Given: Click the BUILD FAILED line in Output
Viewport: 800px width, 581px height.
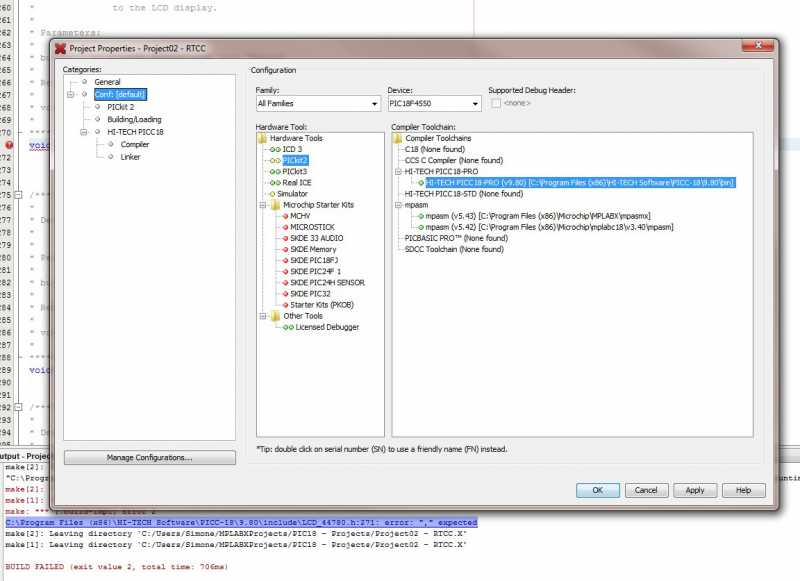Looking at the screenshot, I should (x=116, y=567).
